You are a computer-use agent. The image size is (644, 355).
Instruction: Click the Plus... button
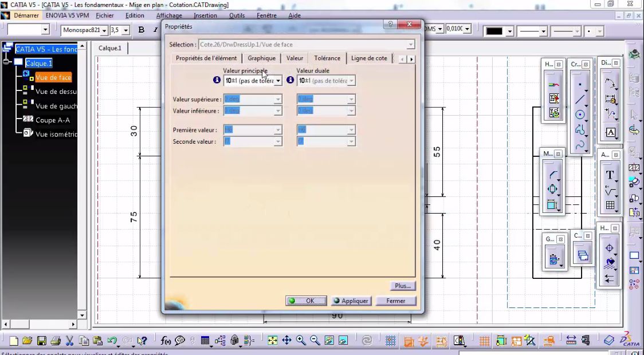[402, 286]
